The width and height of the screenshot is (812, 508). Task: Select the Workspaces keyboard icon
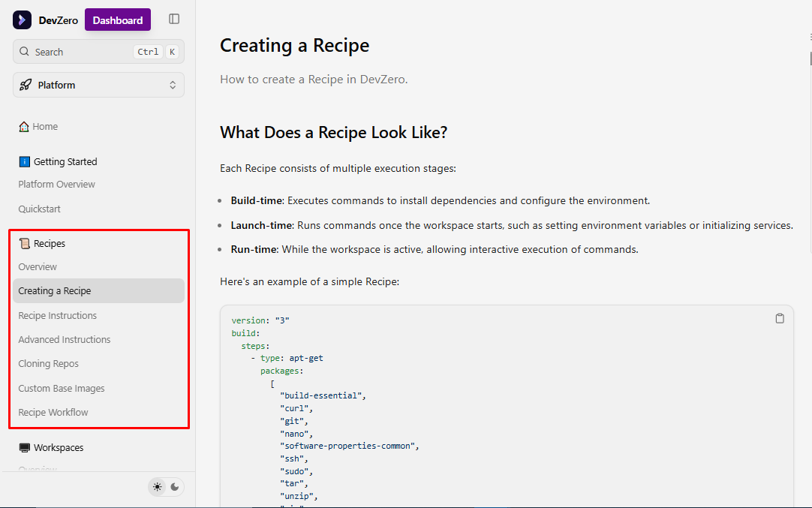pyautogui.click(x=23, y=447)
